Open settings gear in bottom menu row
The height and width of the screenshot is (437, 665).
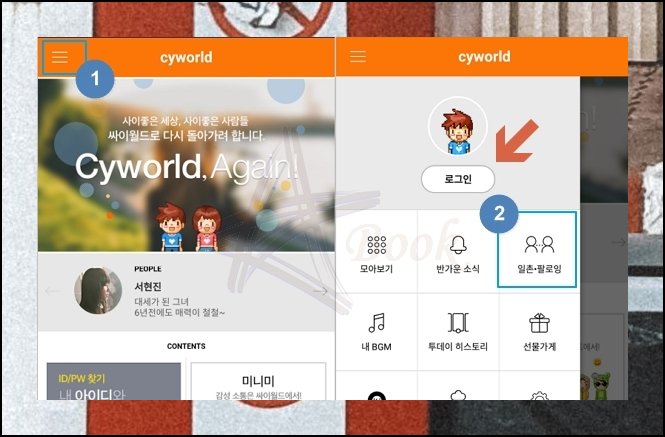pos(539,396)
